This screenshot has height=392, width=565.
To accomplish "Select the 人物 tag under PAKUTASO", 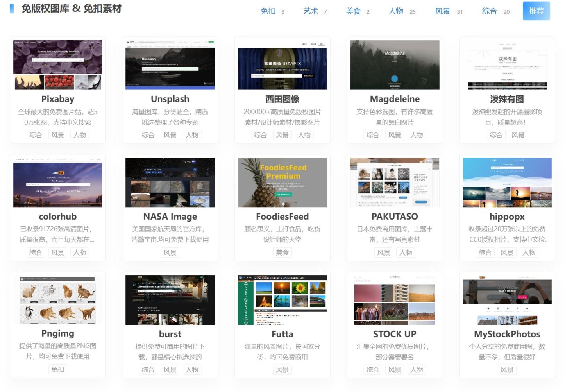I will click(x=406, y=252).
